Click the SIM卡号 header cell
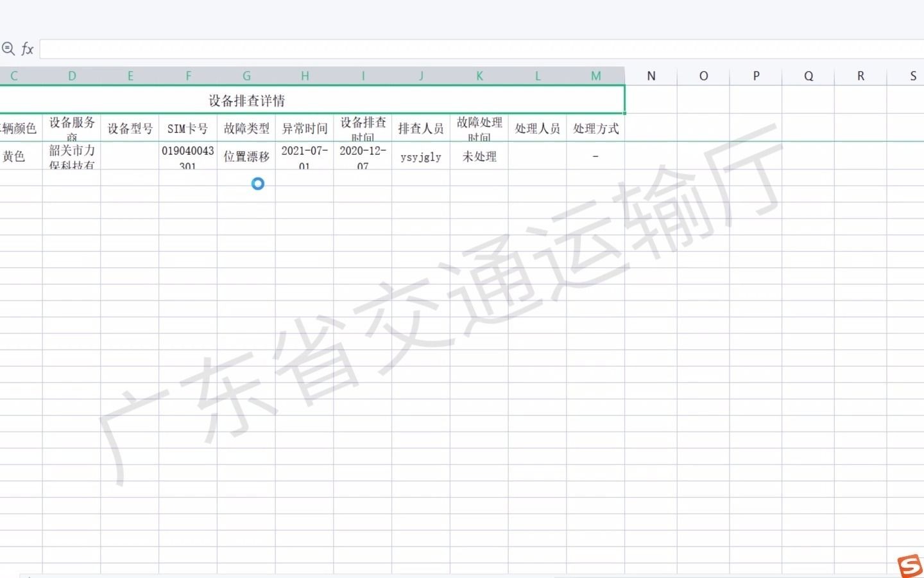The image size is (924, 578). (188, 128)
